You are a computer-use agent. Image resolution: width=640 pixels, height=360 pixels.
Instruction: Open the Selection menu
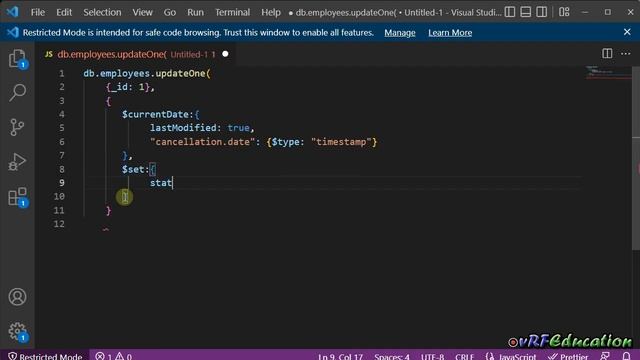102,12
